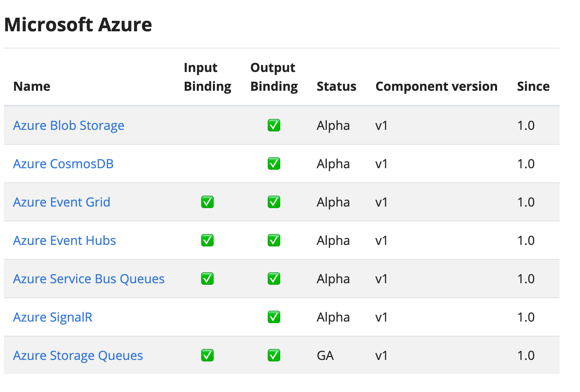Click the GA status of Storage Queues
The width and height of the screenshot is (580, 392).
[x=325, y=356]
